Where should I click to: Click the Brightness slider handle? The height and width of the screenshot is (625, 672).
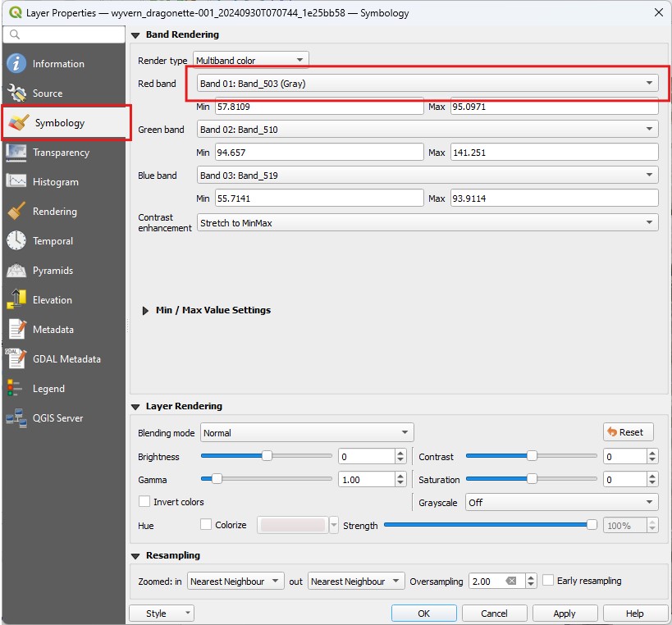267,456
